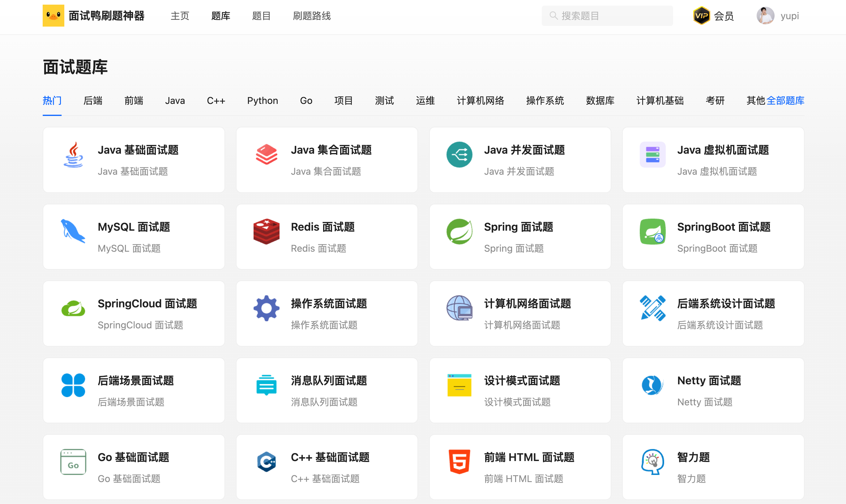Click the C++ hexagon icon
846x504 pixels.
pyautogui.click(x=267, y=462)
